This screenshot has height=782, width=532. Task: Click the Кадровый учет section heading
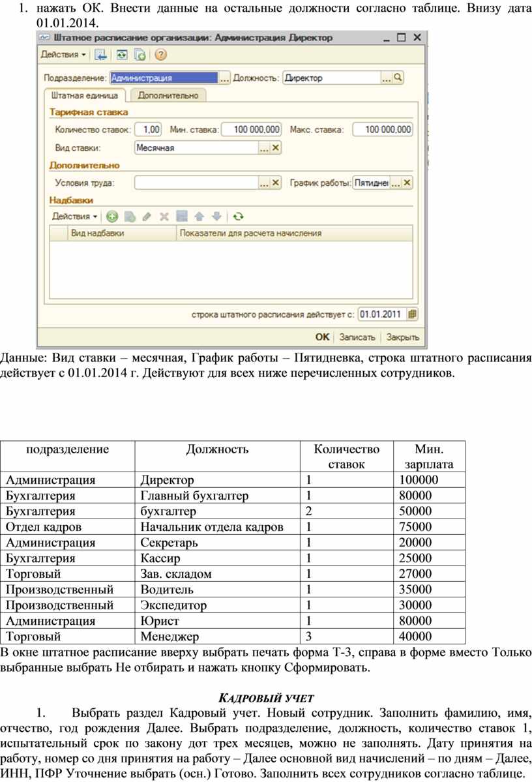(x=266, y=699)
